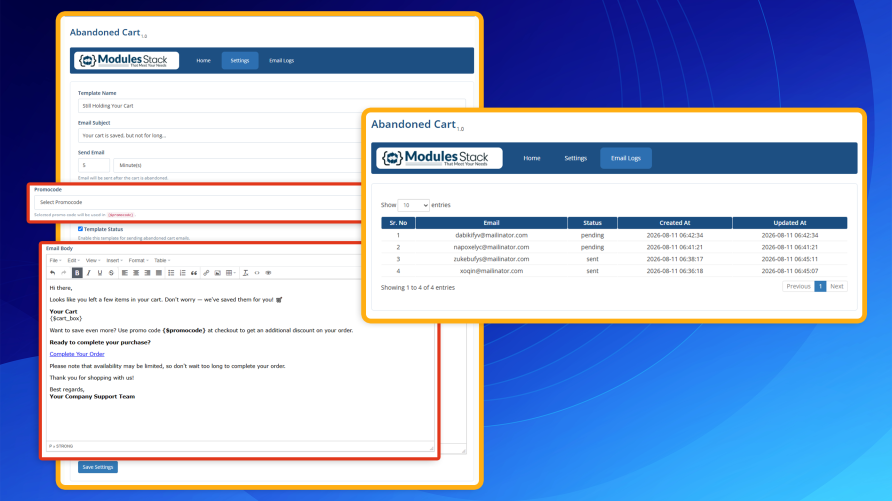
Task: Toggle bold formatting in the editor
Action: pos(77,273)
